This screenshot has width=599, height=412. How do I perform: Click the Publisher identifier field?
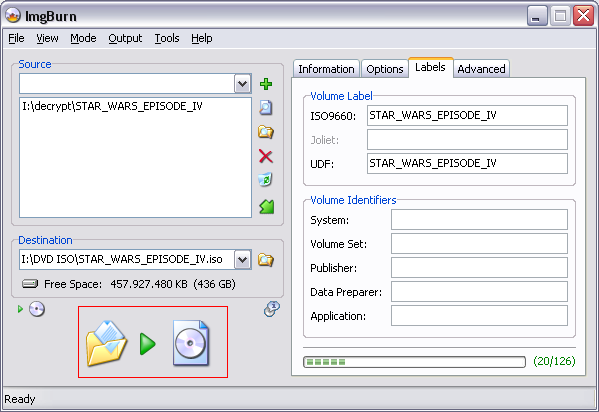tap(479, 268)
